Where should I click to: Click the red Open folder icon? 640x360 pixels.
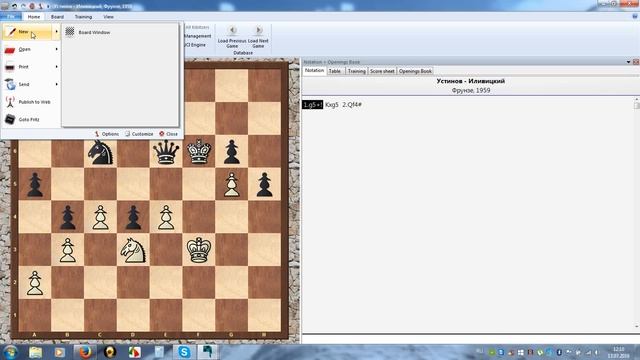[10, 50]
